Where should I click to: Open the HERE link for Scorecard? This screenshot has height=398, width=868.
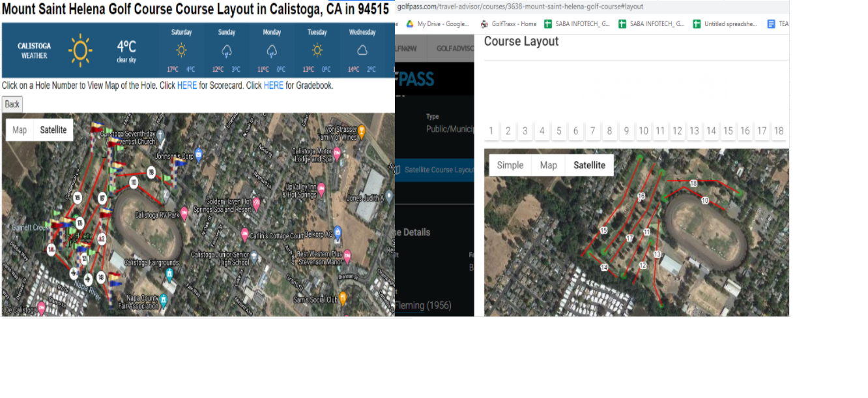[x=187, y=85]
